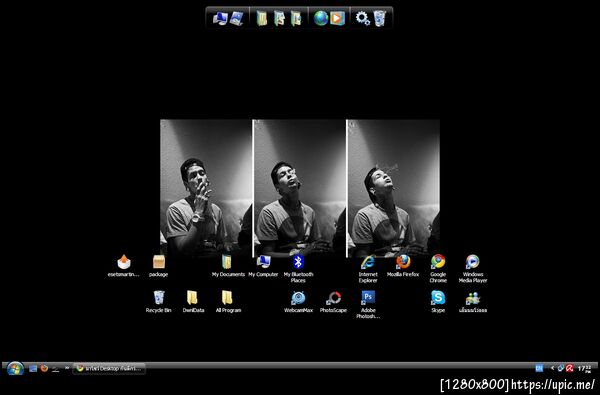Viewport: 600px width, 395px height.
Task: Launch Firefox from the quick launch bar
Action: click(x=44, y=368)
